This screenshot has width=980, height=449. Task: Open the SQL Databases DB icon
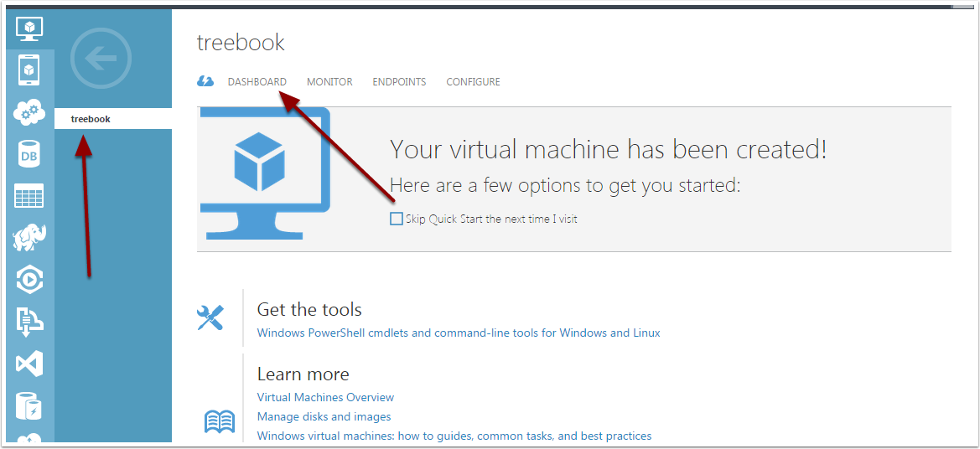click(29, 154)
